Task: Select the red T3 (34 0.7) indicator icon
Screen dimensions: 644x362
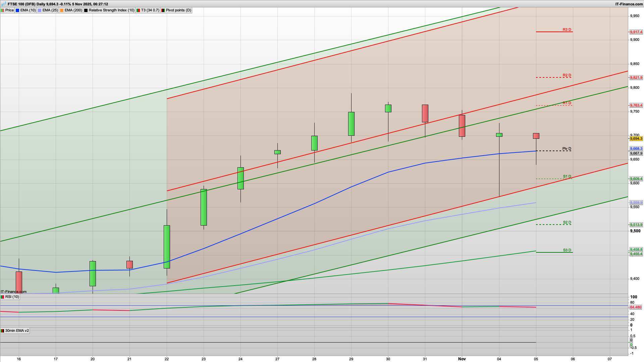Action: coord(138,10)
